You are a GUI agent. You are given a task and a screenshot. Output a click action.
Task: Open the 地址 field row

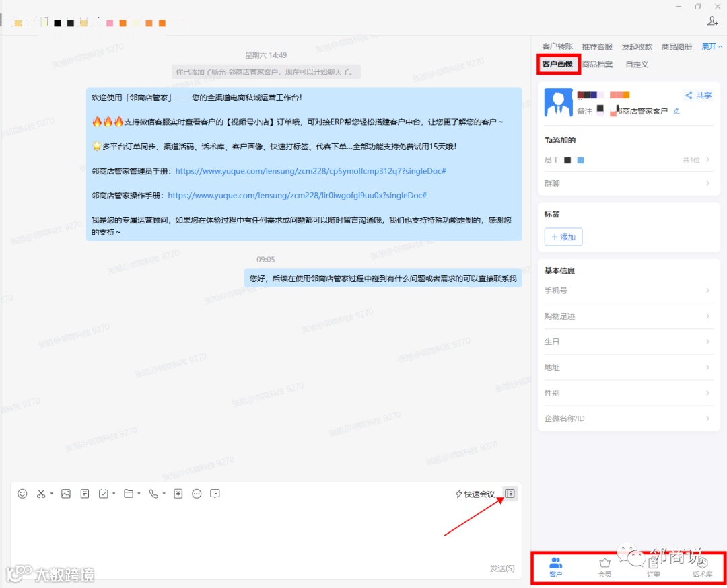click(x=628, y=367)
